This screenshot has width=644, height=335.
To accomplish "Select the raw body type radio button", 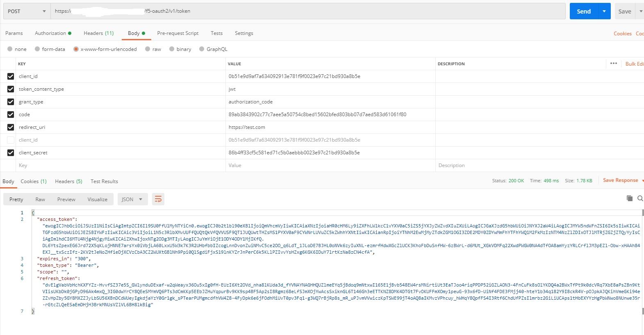I will (148, 49).
